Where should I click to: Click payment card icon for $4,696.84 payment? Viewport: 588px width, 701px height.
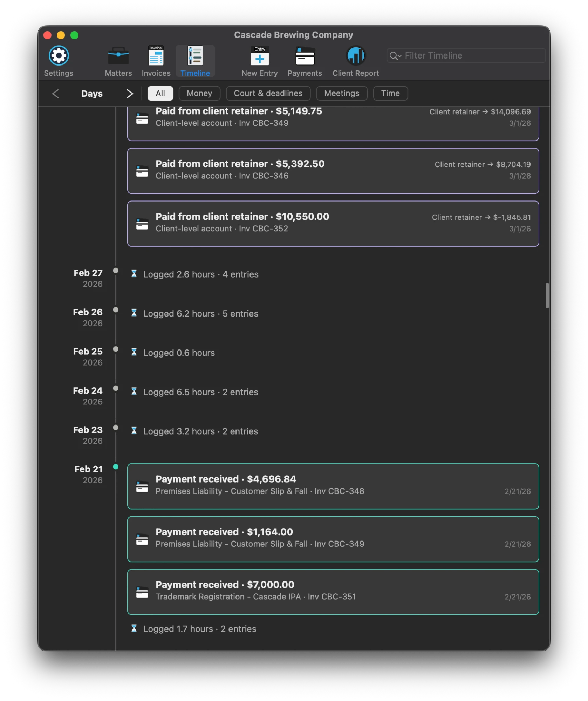(x=142, y=487)
